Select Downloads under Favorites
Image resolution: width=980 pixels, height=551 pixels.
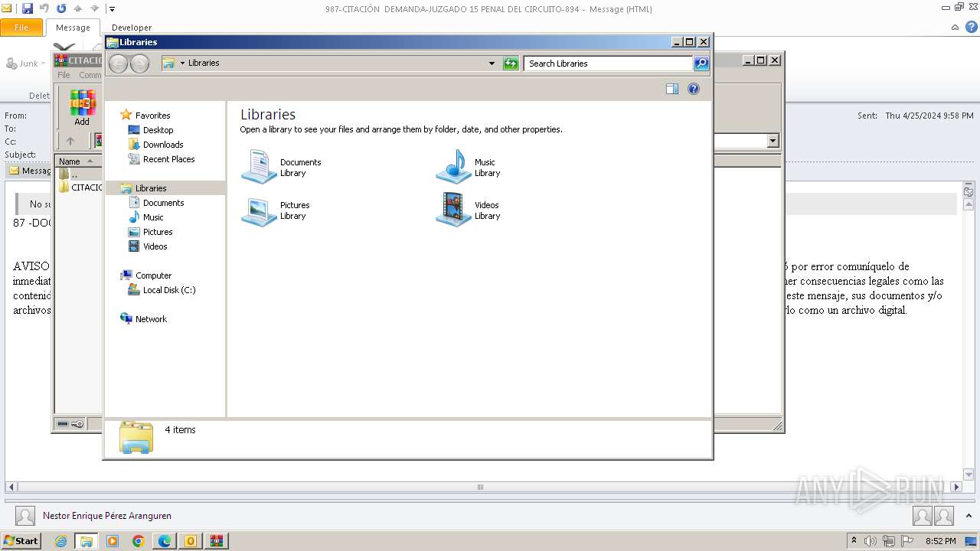click(156, 145)
